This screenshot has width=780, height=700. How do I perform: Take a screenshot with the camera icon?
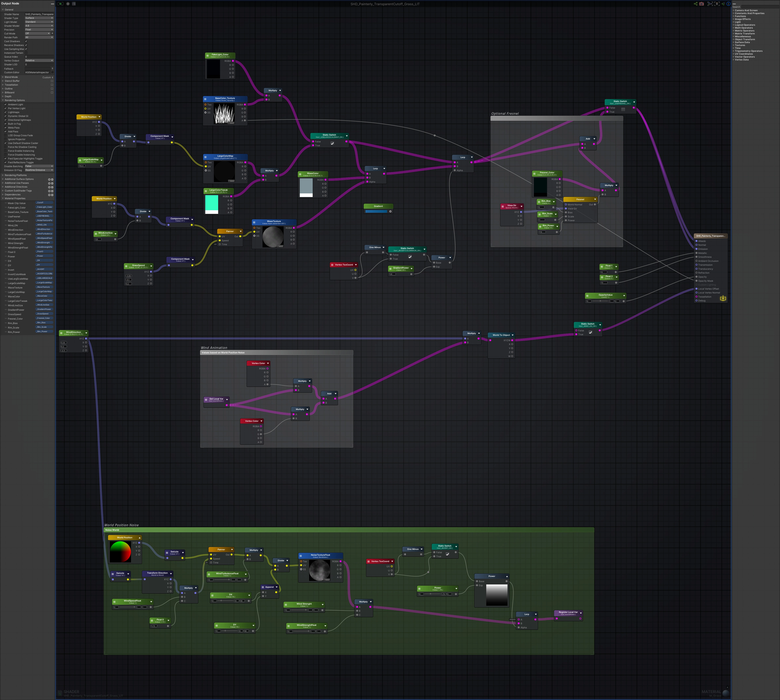[x=702, y=4]
